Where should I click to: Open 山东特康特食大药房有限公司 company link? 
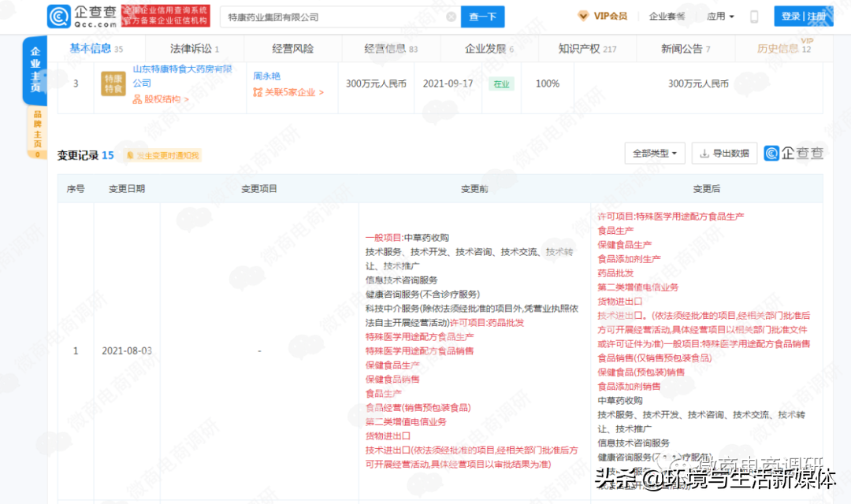click(182, 76)
